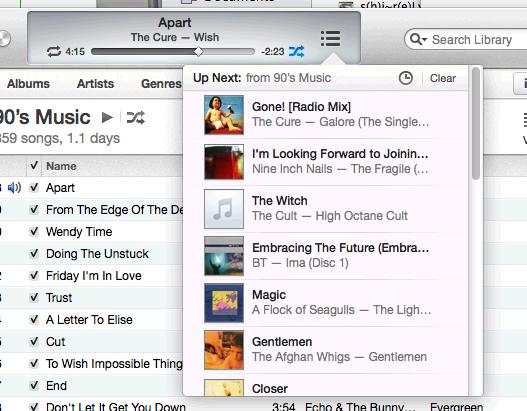This screenshot has height=411, width=527.
Task: Switch to the Genres tab
Action: click(x=161, y=84)
